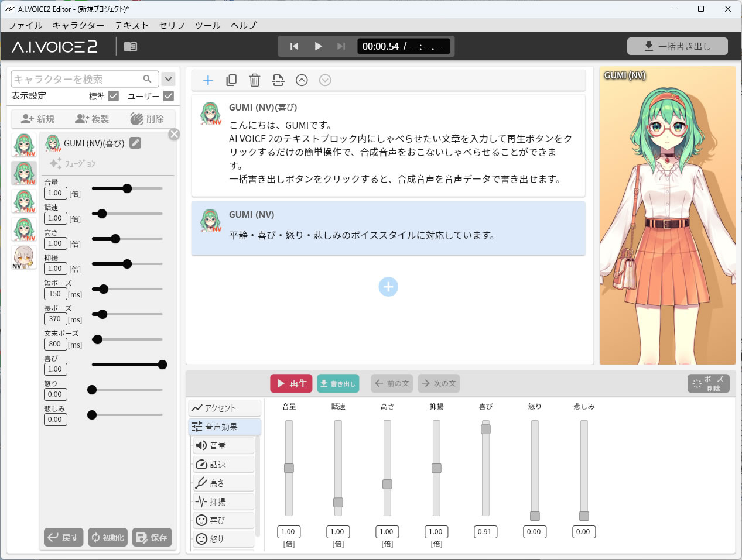
Task: Click the 文末ポーズ value field 800
Action: pyautogui.click(x=55, y=344)
